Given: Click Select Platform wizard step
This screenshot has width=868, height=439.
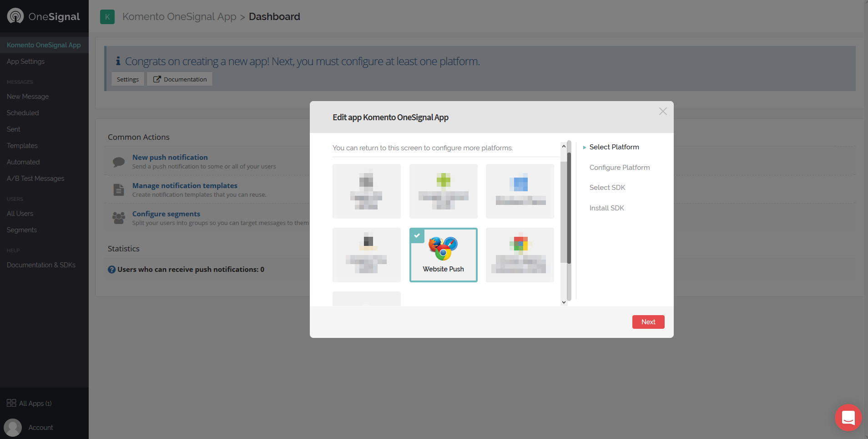Looking at the screenshot, I should (x=614, y=147).
